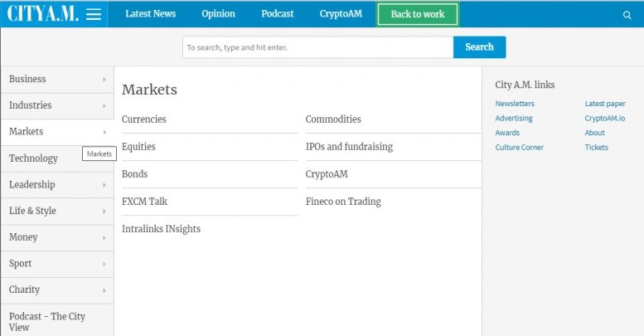This screenshot has width=644, height=336.
Task: Expand the Technology submenu arrow
Action: click(104, 158)
